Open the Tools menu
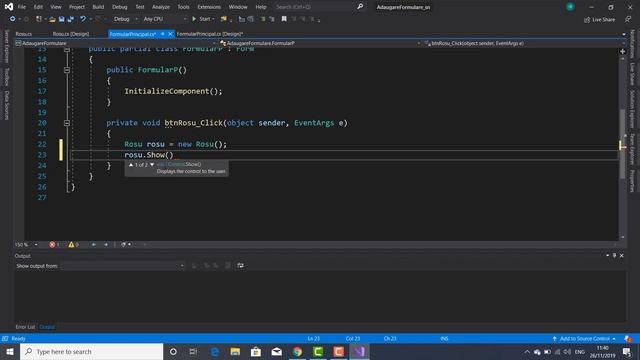This screenshot has height=360, width=640. (183, 7)
